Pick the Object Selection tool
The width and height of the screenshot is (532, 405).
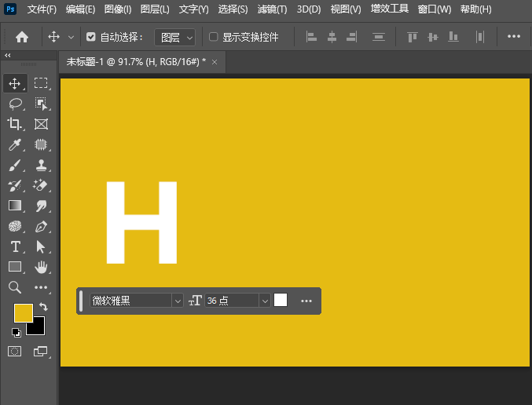coord(41,104)
